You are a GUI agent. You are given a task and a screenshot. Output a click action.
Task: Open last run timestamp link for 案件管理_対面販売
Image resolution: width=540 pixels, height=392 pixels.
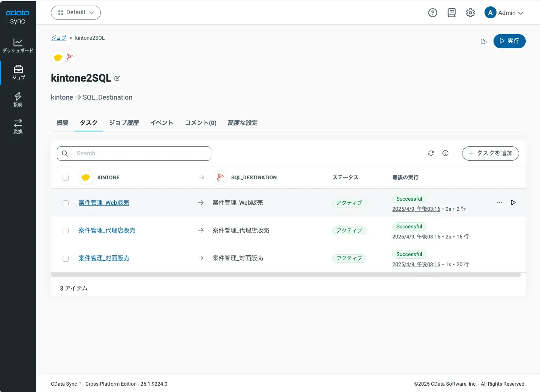[416, 264]
